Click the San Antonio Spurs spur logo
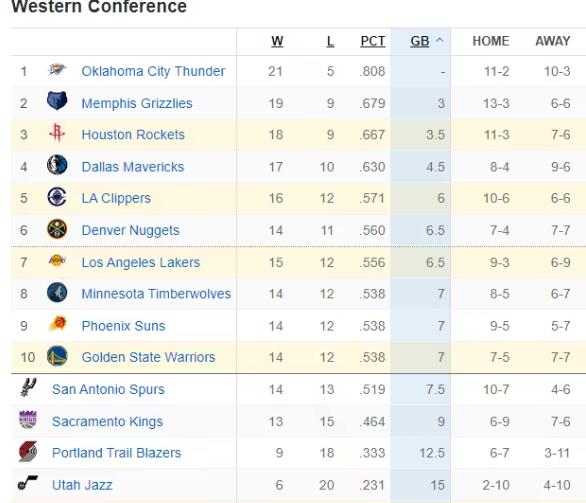Screen dimensions: 586x503 click(28, 388)
